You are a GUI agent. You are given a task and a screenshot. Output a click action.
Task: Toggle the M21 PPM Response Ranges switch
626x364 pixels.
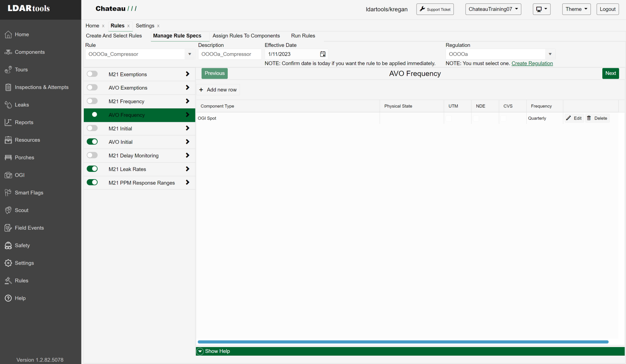point(92,182)
